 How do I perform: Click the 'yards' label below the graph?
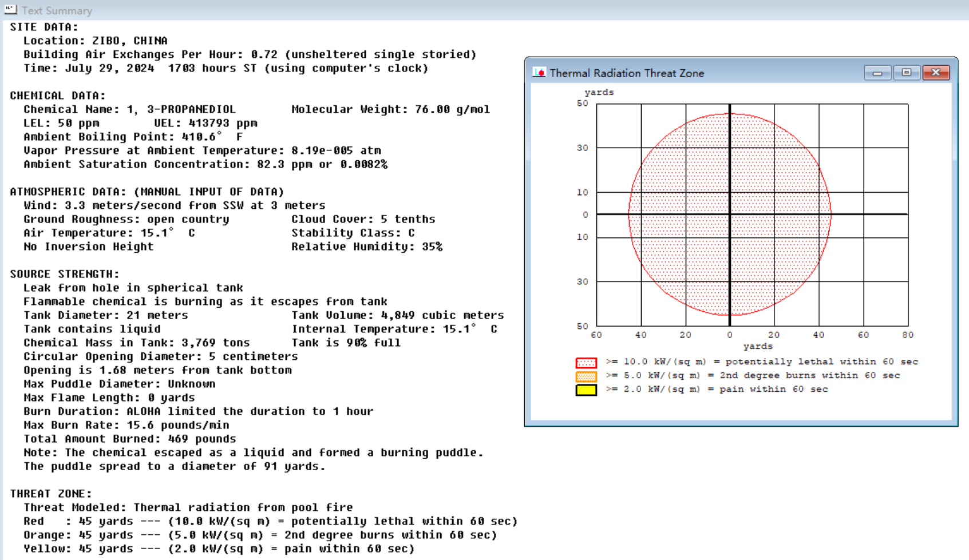coord(758,346)
